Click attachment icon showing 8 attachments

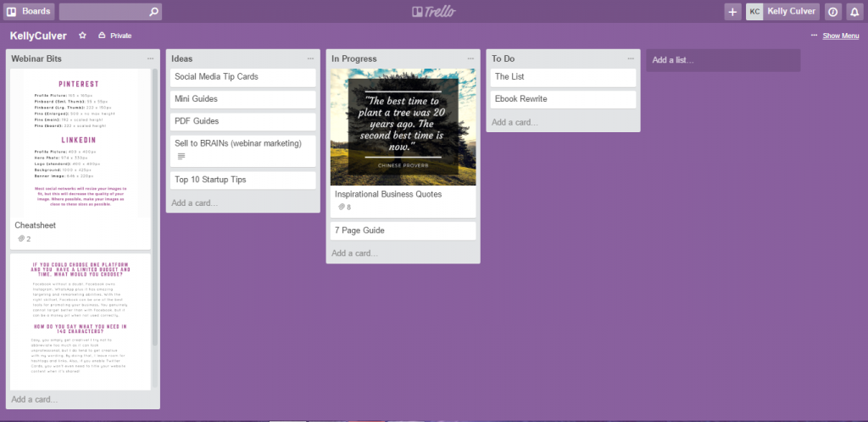[342, 207]
